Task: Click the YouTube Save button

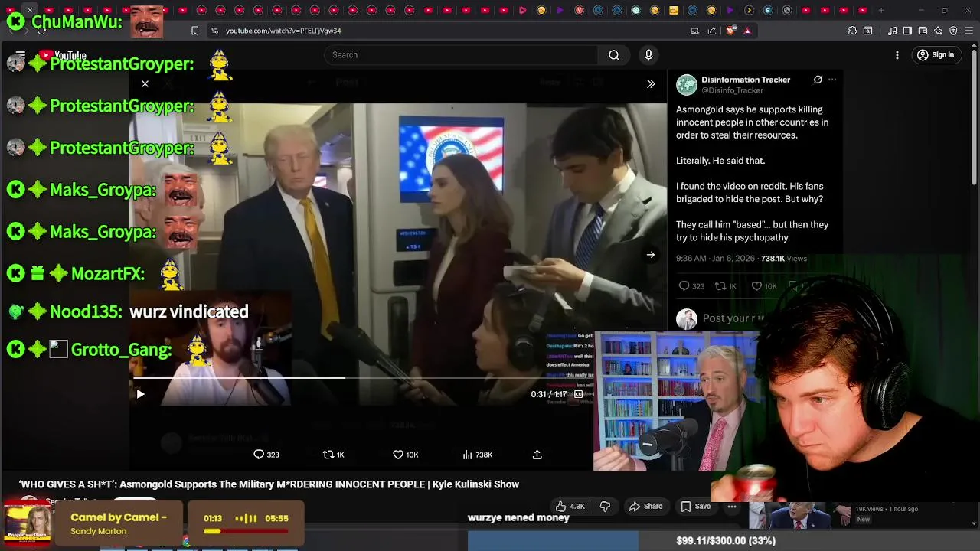Action: tap(696, 507)
